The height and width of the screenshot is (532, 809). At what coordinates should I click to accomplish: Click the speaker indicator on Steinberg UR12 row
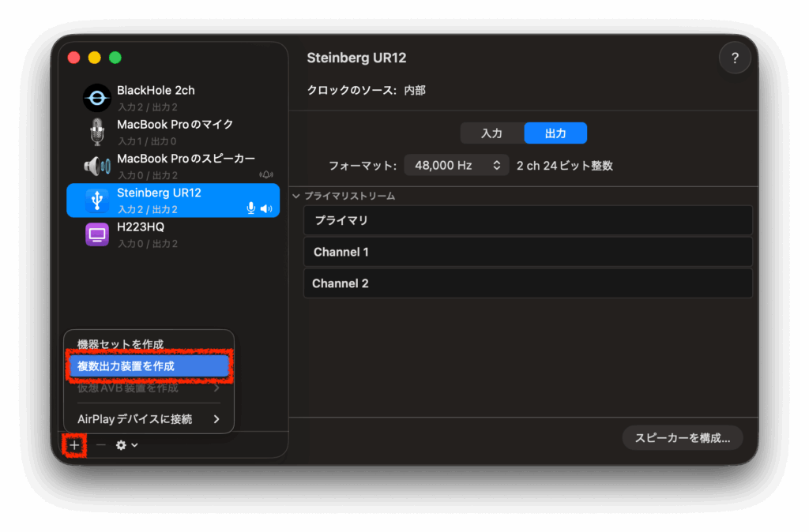click(266, 209)
